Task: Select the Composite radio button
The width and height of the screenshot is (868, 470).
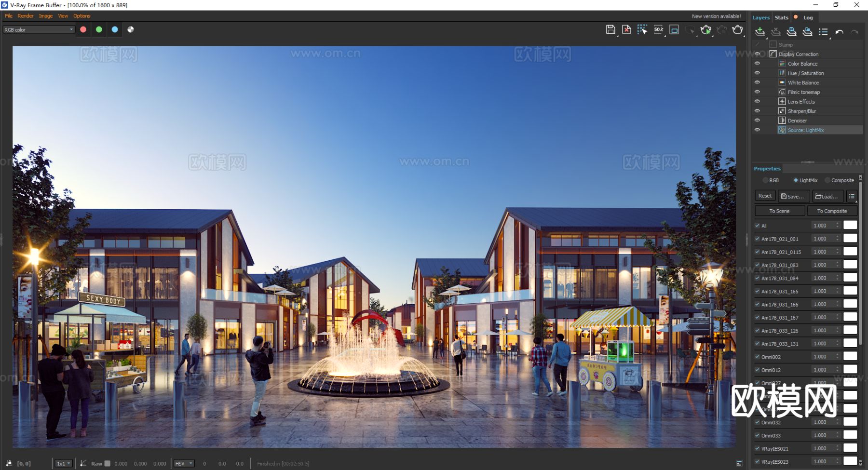Action: coord(827,180)
